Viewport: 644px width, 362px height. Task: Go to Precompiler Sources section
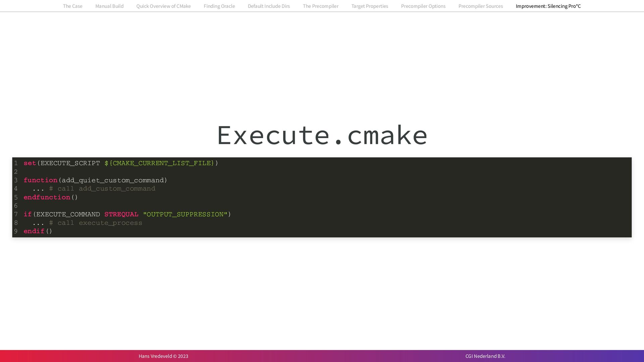tap(480, 6)
